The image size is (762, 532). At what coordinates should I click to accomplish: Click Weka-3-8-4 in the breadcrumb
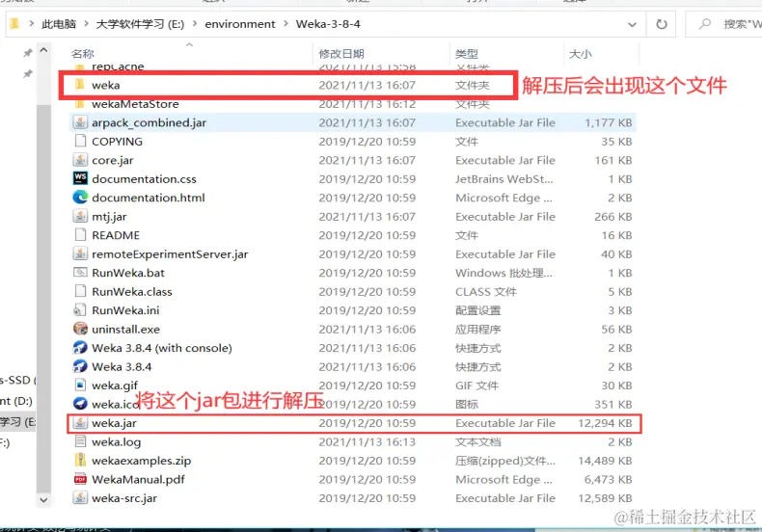click(328, 24)
